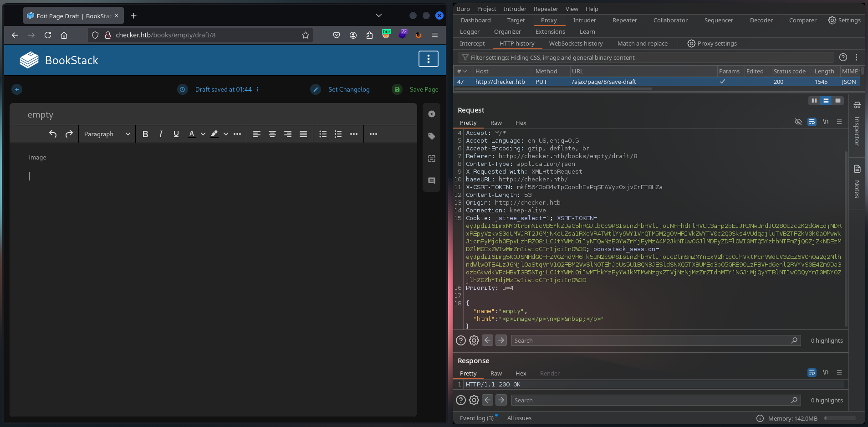Switch to Repeater tab

625,20
